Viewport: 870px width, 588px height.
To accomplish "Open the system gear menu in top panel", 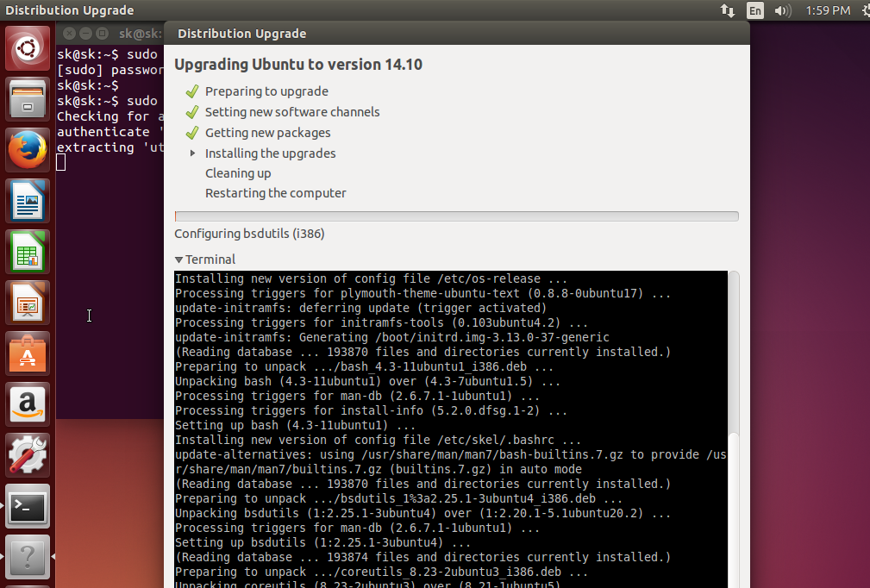I will click(866, 10).
